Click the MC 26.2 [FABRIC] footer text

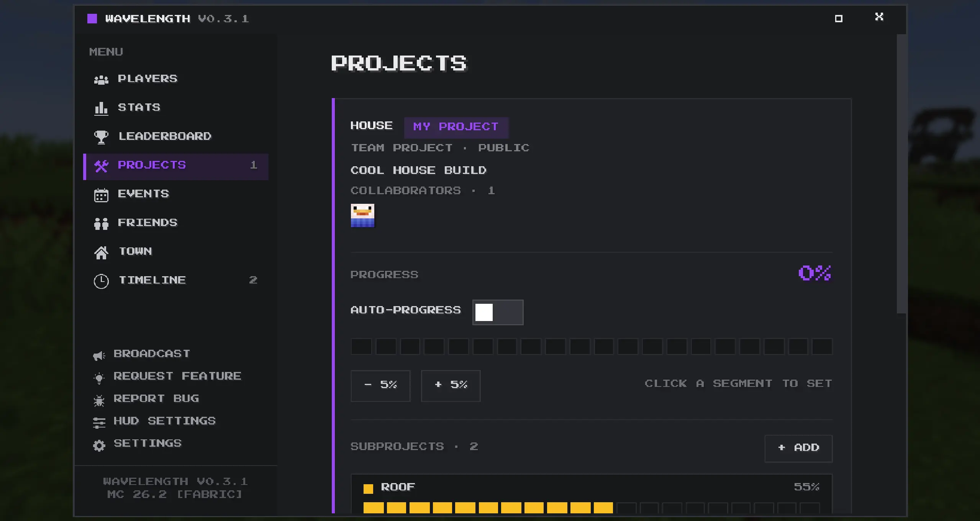coord(175,495)
